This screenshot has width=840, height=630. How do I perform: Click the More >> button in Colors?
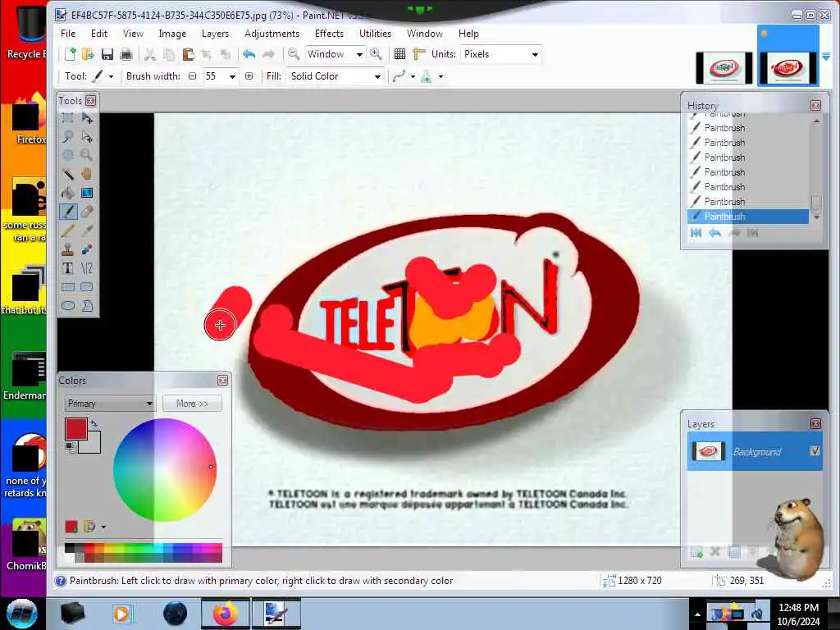point(192,404)
